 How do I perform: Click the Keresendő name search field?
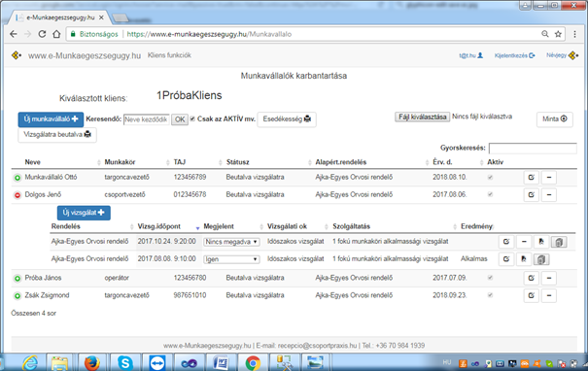click(146, 119)
